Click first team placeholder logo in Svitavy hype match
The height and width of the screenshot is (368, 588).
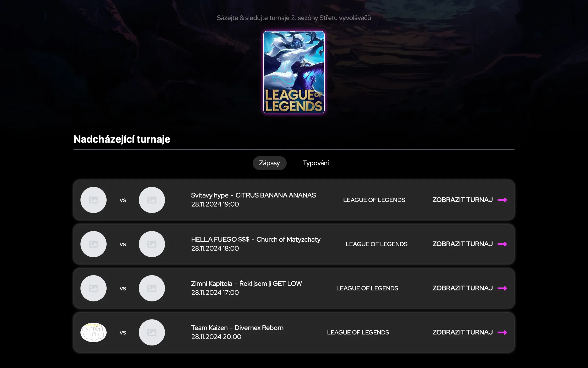tap(93, 200)
